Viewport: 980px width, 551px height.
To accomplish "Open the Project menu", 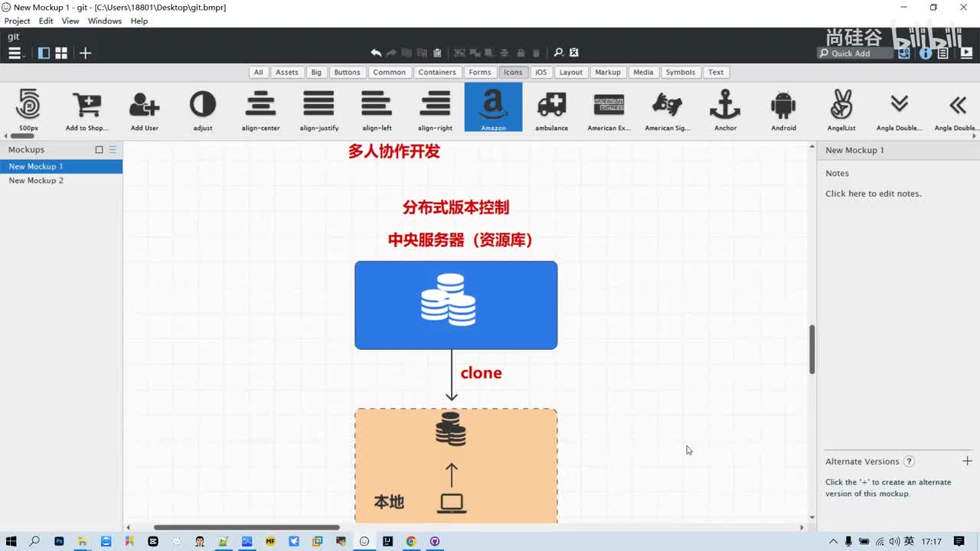I will tap(18, 21).
